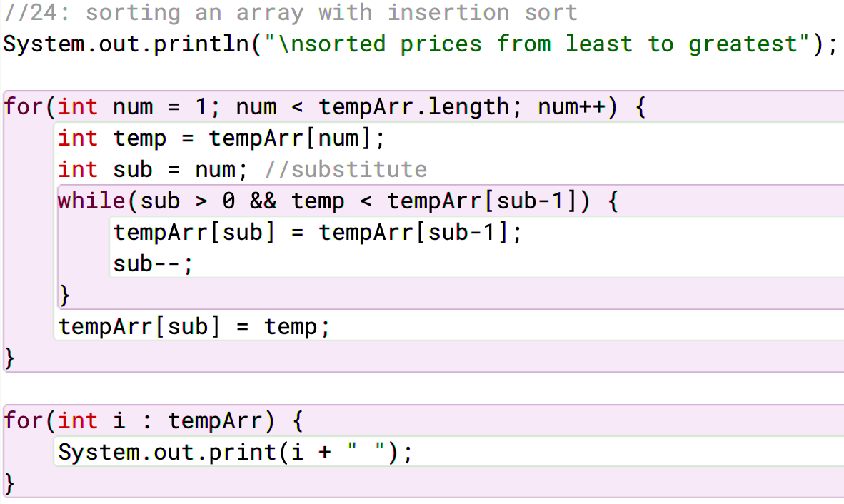Click the for-each int i header
The image size is (844, 504).
(154, 420)
